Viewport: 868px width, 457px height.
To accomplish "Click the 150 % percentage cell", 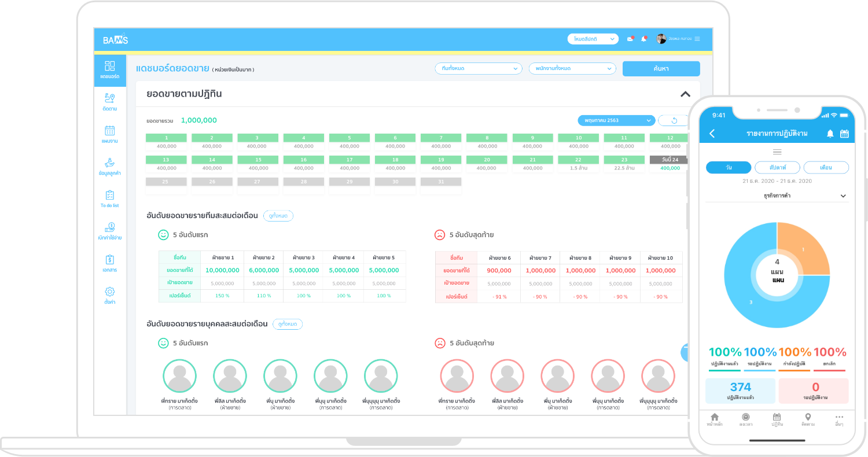I will tap(223, 296).
